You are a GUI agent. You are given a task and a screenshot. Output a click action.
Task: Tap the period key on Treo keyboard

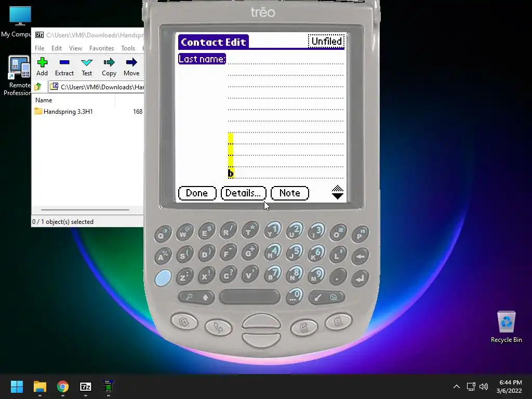point(338,276)
